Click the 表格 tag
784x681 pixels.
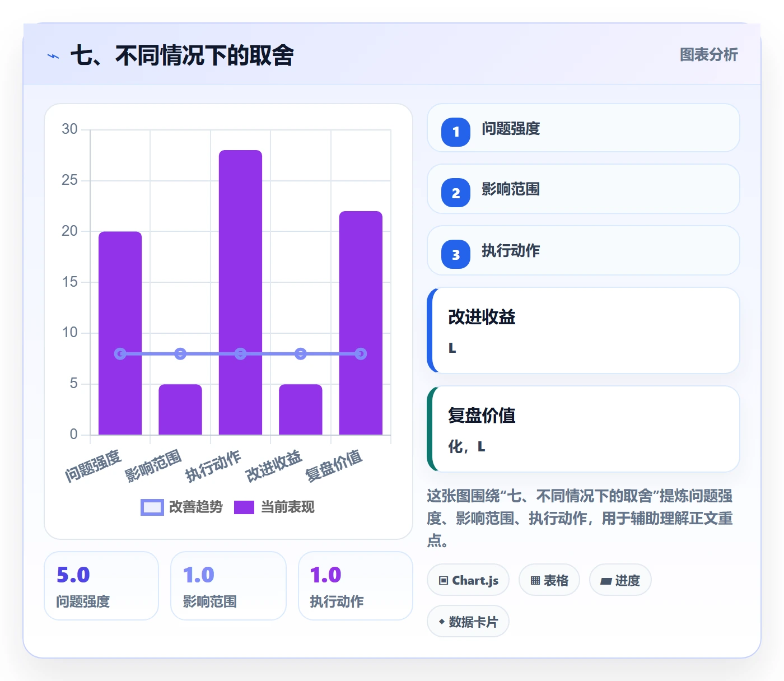tap(549, 580)
